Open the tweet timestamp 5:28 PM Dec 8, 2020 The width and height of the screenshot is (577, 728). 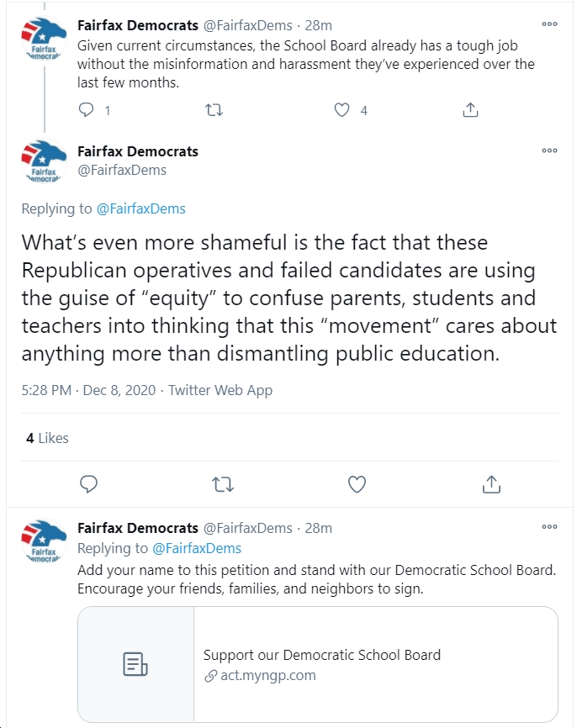pyautogui.click(x=88, y=390)
